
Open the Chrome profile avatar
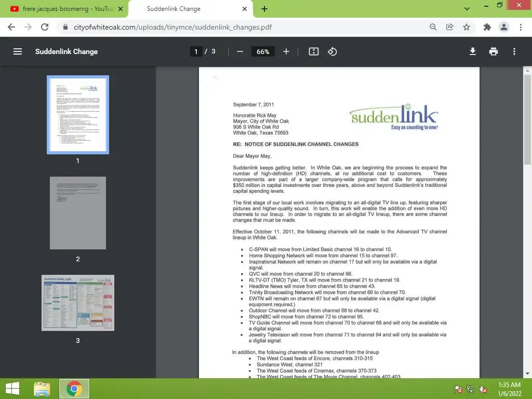504,27
